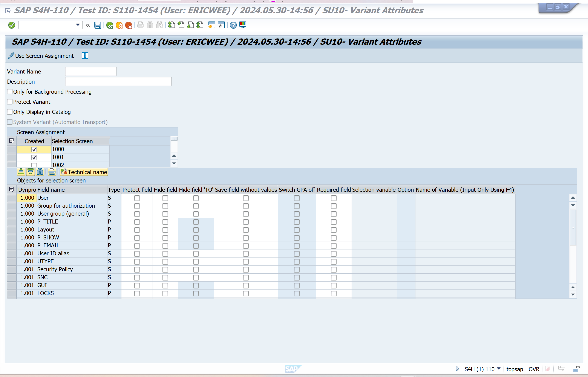Image resolution: width=588 pixels, height=377 pixels.
Task: Collapse command field with double chevron
Action: (88, 25)
